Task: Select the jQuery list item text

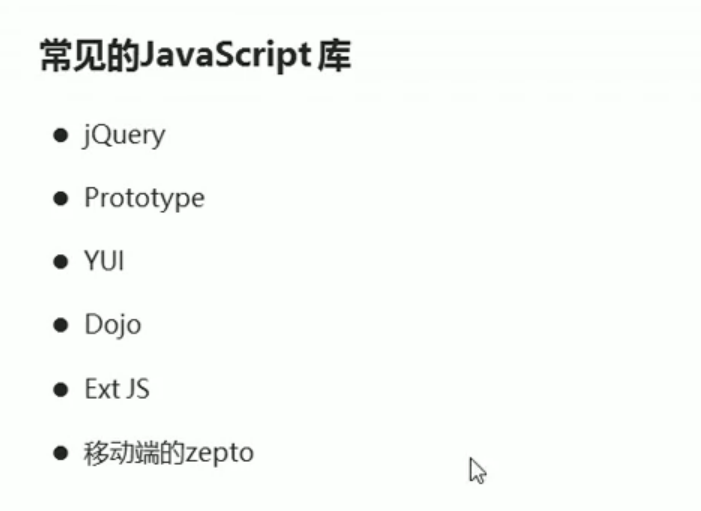Action: [124, 136]
